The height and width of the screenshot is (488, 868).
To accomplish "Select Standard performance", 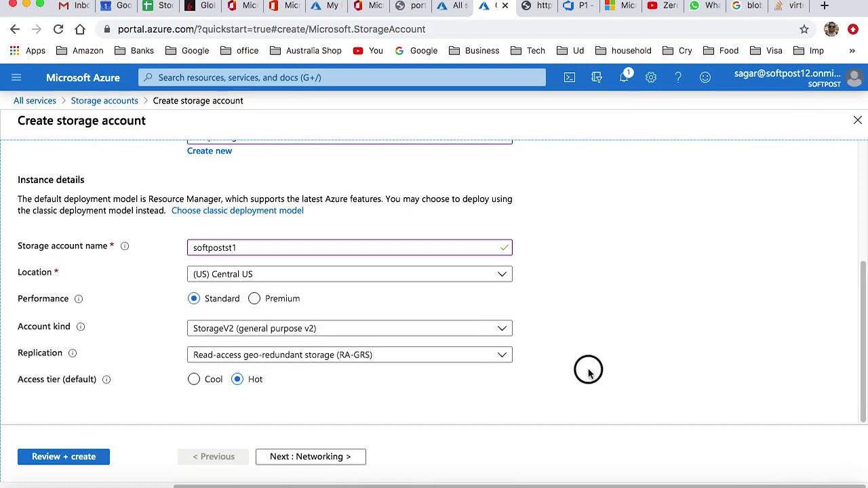I will (x=194, y=298).
